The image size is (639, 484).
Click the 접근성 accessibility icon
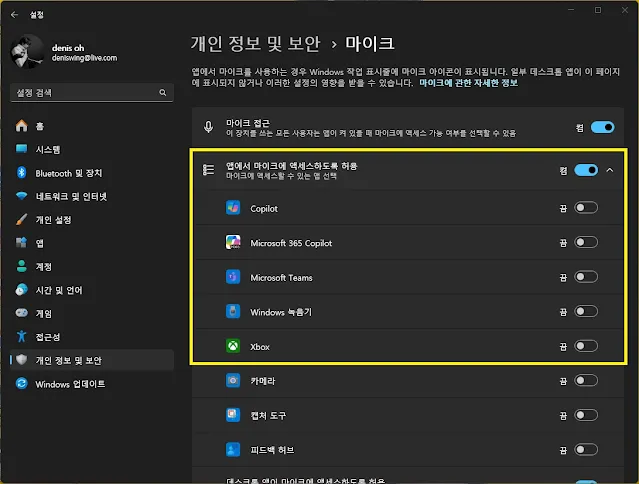(22, 337)
